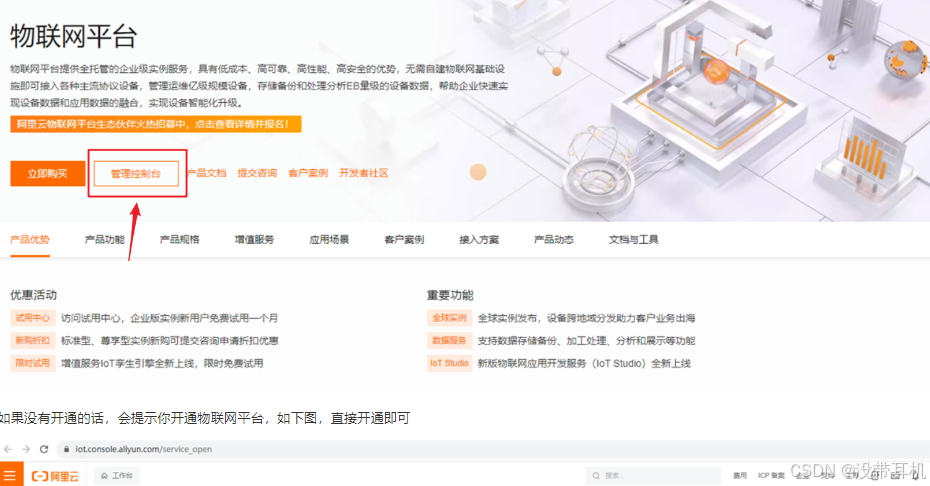Image resolution: width=930 pixels, height=486 pixels.
Task: Open 访问试用中心 free trial text link
Action: [x=170, y=318]
